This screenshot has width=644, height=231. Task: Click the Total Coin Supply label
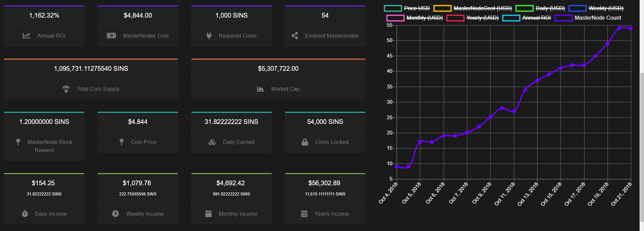(98, 89)
